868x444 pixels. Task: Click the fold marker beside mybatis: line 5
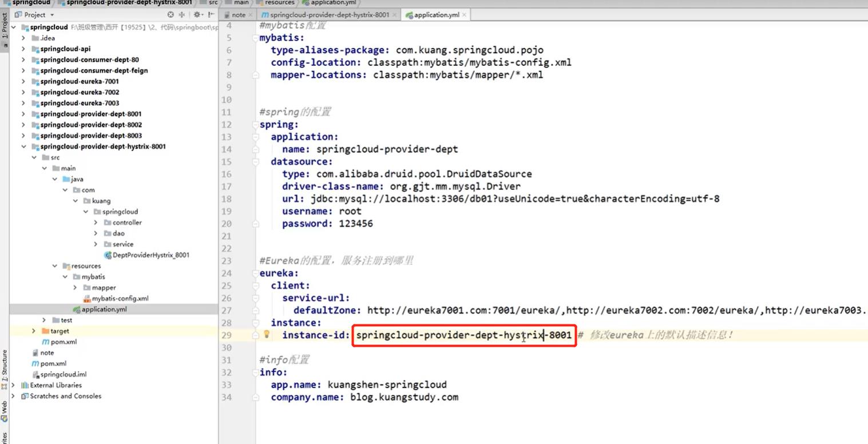coord(256,38)
